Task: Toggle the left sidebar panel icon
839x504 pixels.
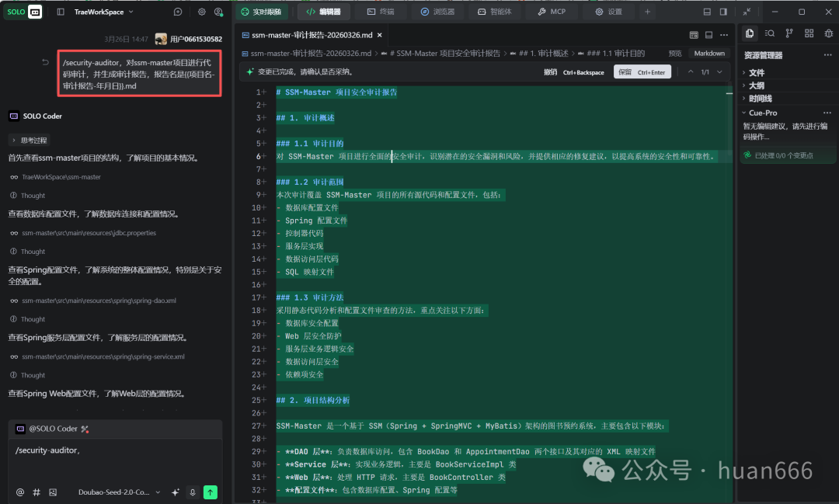Action: (61, 12)
